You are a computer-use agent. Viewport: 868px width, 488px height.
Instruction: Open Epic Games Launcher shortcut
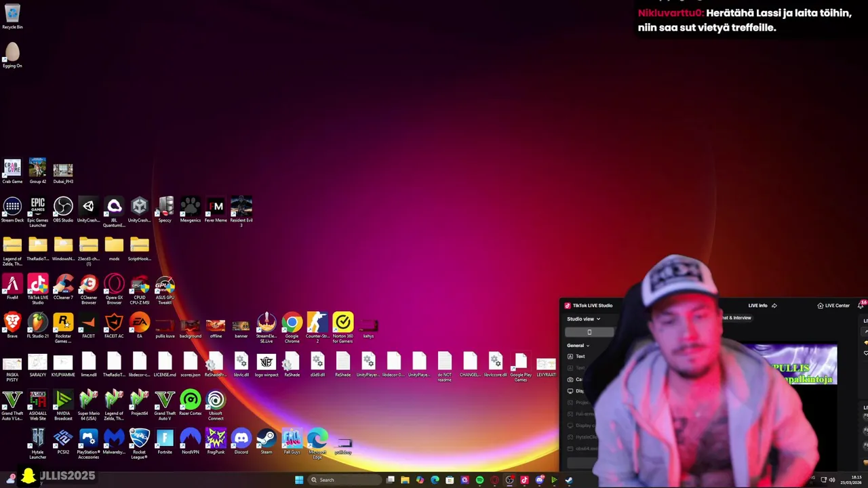coord(38,211)
